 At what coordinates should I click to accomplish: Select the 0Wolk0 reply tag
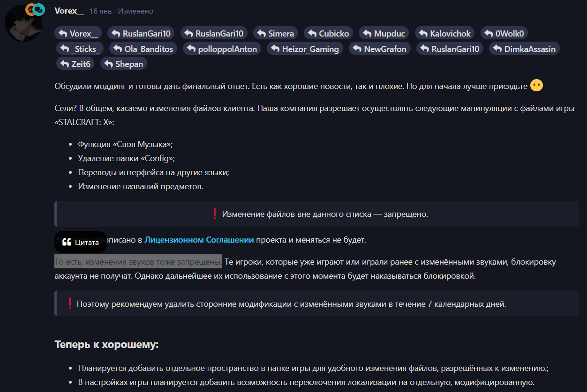504,33
